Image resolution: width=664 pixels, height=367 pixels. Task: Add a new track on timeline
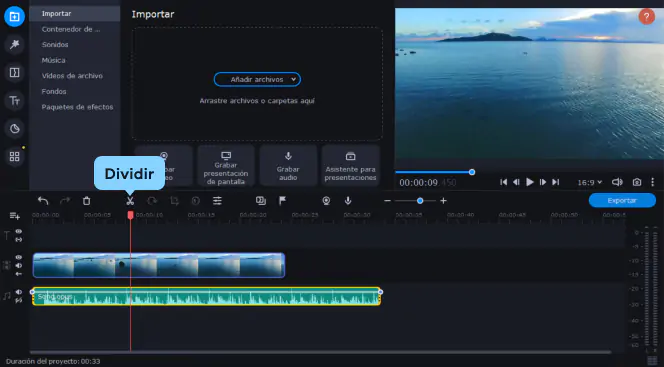[x=15, y=216]
